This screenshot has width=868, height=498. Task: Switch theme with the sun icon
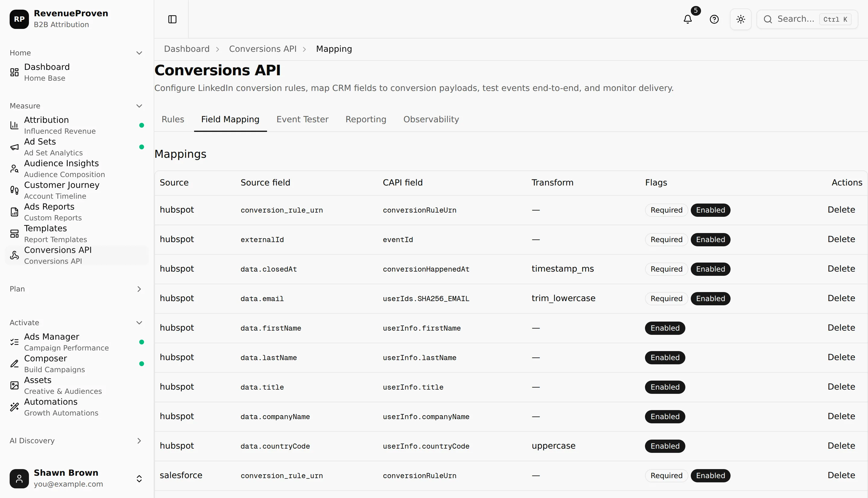tap(741, 19)
